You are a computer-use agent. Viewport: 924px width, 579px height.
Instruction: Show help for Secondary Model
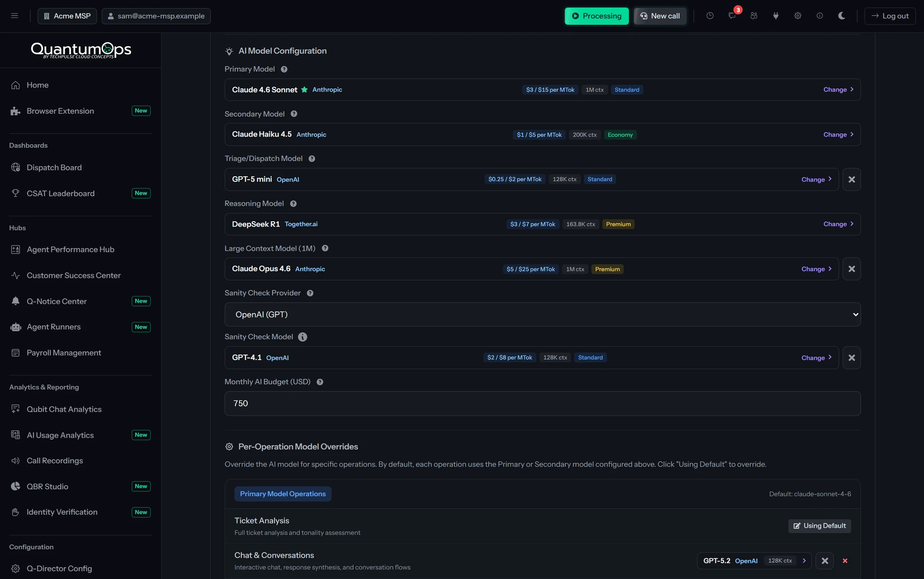point(294,114)
